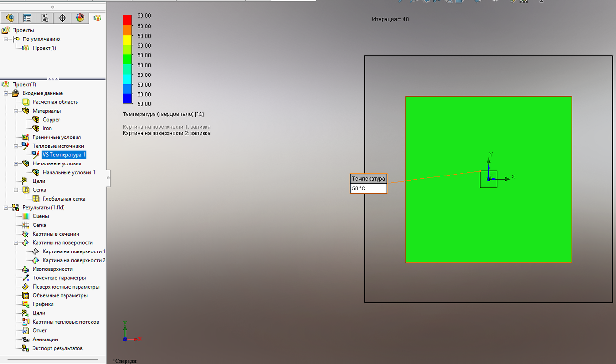This screenshot has height=364, width=616.
Task: Click the Отчет report icon
Action: (26, 331)
